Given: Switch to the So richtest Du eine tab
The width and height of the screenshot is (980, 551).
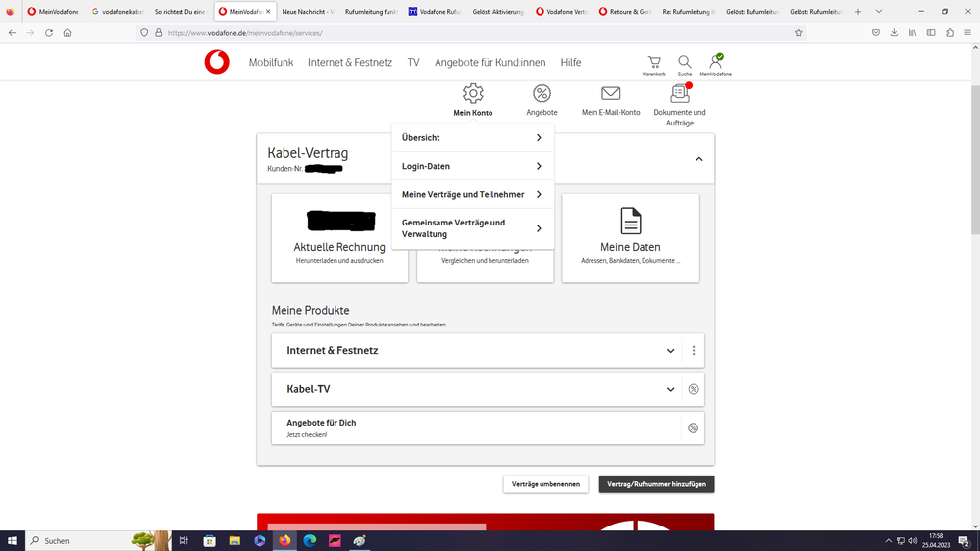Looking at the screenshot, I should [x=181, y=11].
